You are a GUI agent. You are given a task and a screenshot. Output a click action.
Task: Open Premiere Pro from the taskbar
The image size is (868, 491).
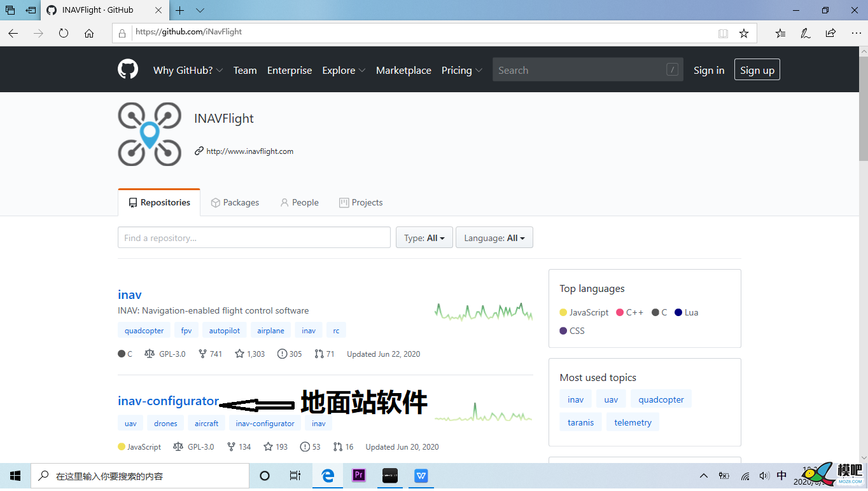coord(359,476)
